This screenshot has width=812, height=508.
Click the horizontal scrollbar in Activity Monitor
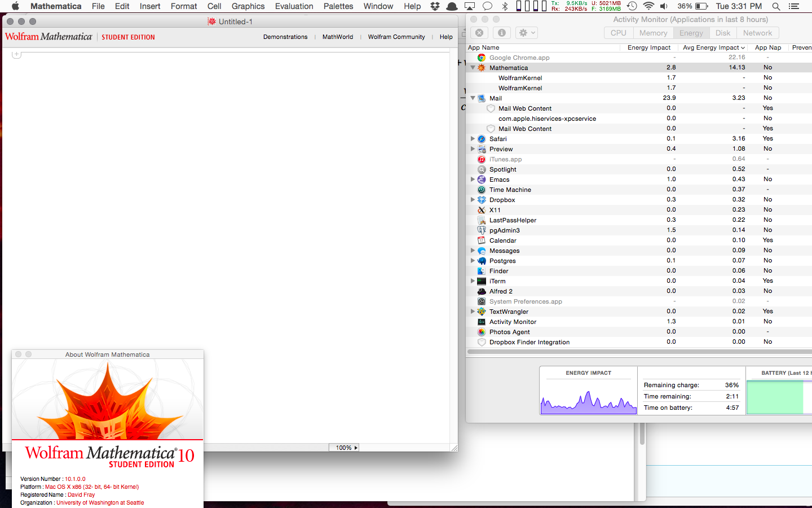639,352
